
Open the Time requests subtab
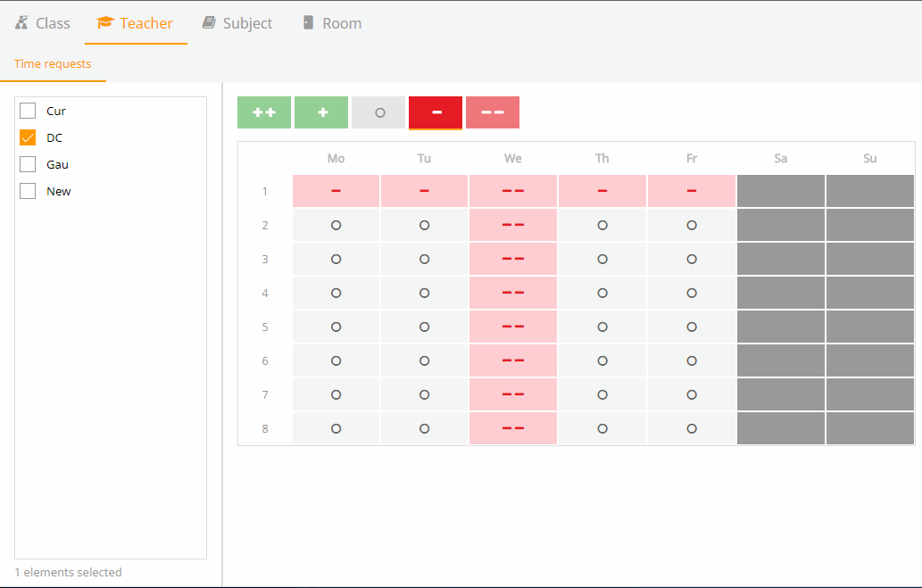[53, 63]
